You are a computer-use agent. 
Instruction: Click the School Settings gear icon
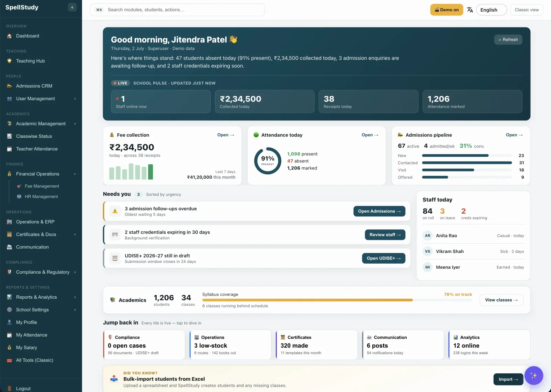9,310
